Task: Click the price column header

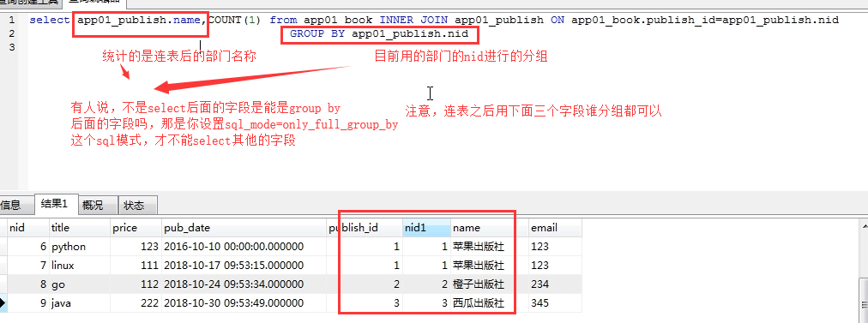Action: coord(136,228)
